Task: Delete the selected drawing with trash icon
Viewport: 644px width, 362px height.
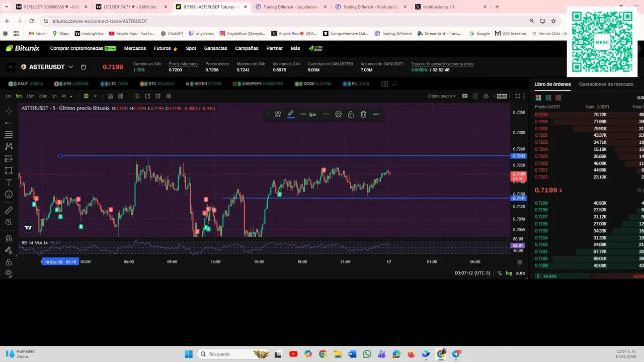Action: [x=363, y=114]
